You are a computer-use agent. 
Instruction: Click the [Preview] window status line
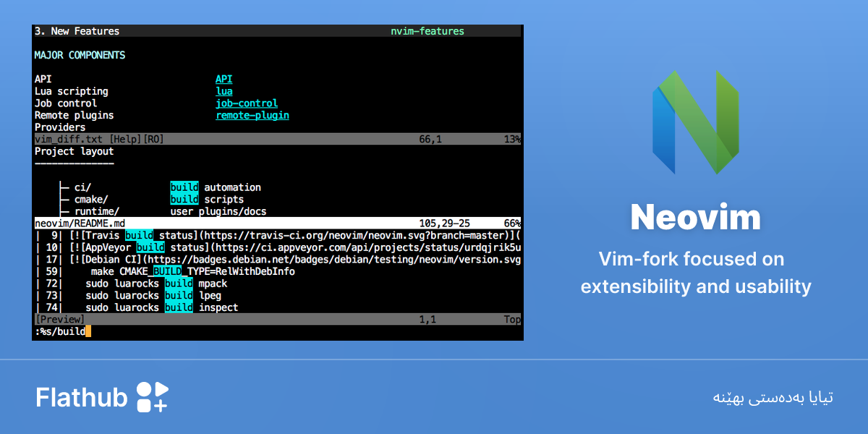tap(277, 319)
